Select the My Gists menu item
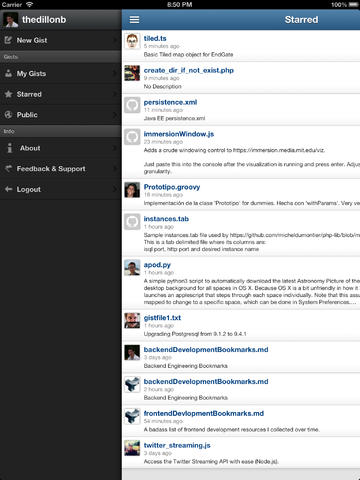The height and width of the screenshot is (480, 360). pyautogui.click(x=60, y=74)
